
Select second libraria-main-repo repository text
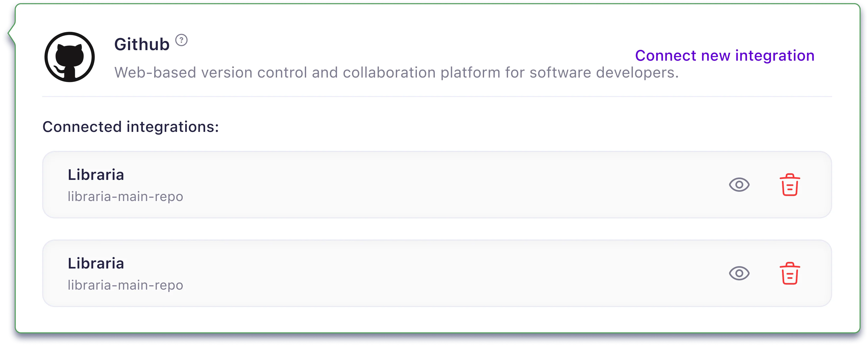[125, 285]
